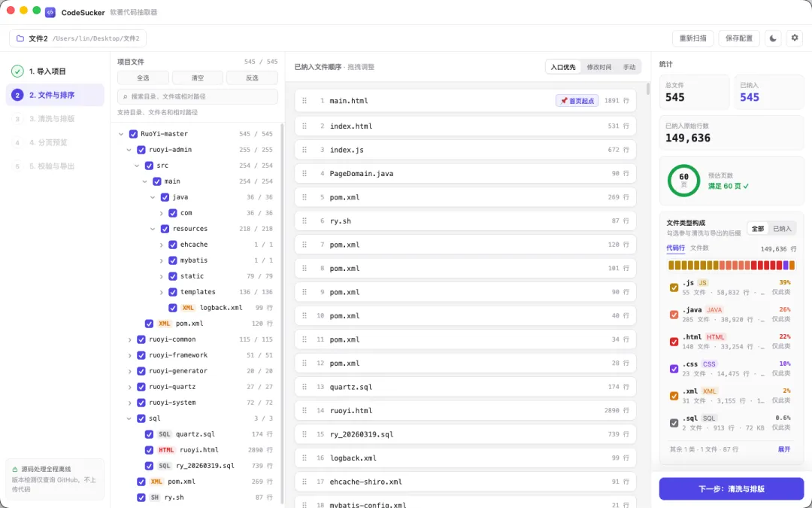Click the 首页起点 pin badge on main.html

[x=577, y=101]
